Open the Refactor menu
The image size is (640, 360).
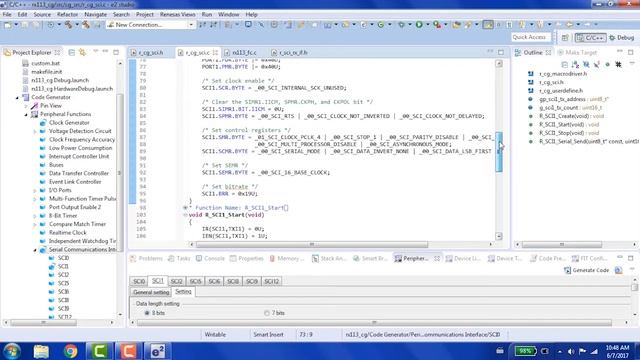click(x=67, y=14)
